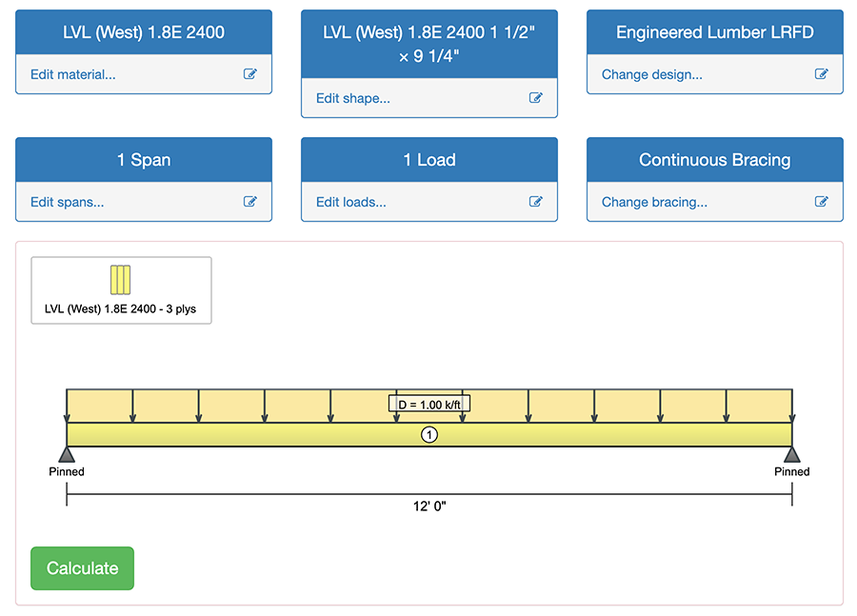Click the edit icon beside Edit material
Viewport: 857px width, 616px height.
point(250,74)
